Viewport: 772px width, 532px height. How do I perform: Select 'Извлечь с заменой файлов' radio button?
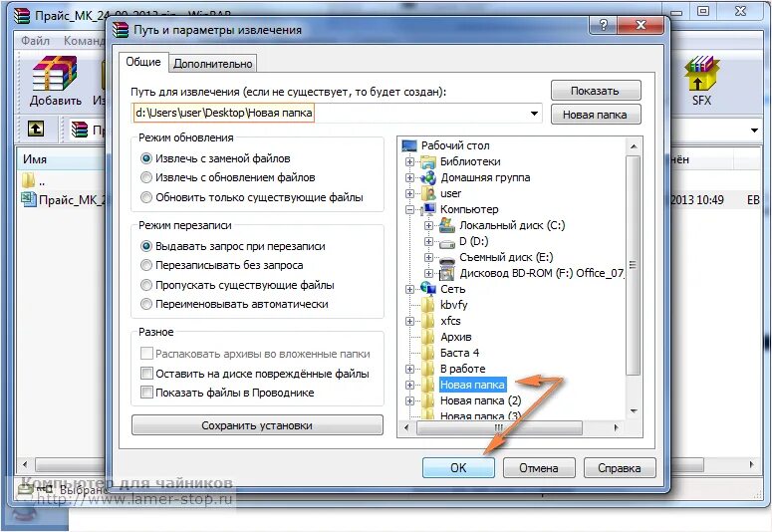click(x=146, y=158)
